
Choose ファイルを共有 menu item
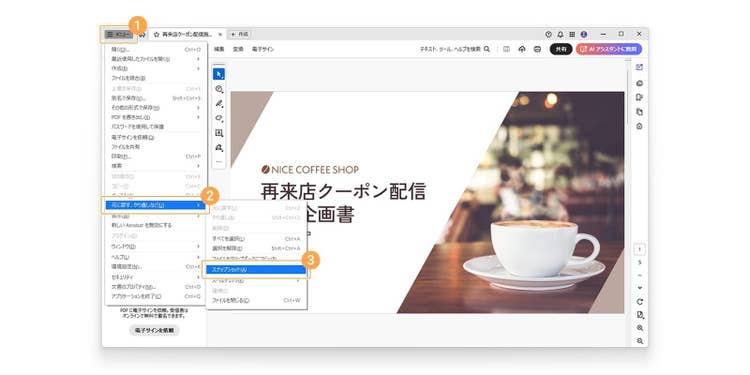click(155, 147)
